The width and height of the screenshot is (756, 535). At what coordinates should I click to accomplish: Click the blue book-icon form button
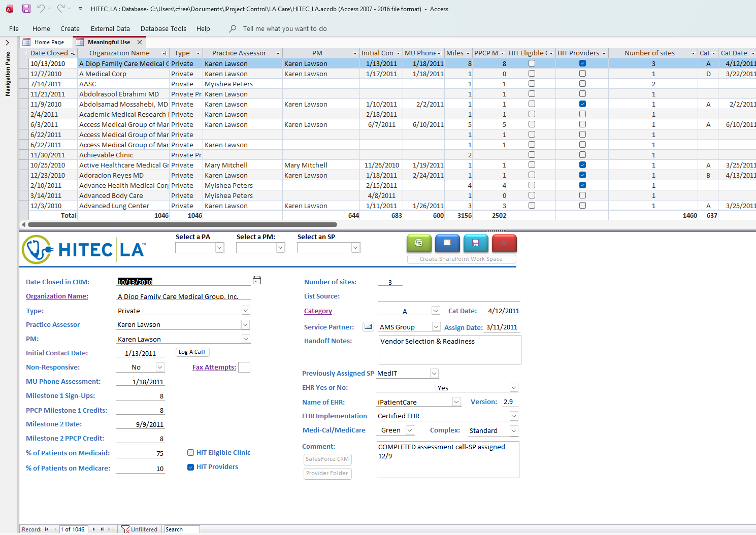447,243
